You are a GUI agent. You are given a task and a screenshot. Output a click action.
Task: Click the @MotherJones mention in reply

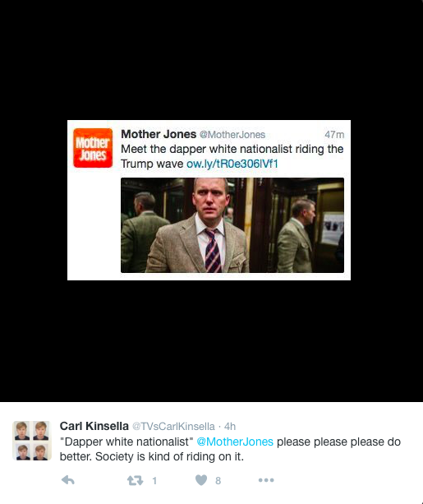(235, 442)
